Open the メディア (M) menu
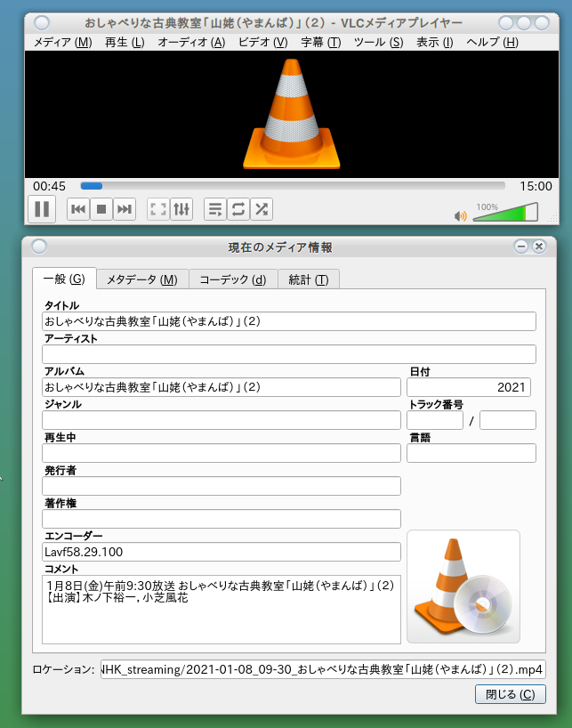 [63, 42]
